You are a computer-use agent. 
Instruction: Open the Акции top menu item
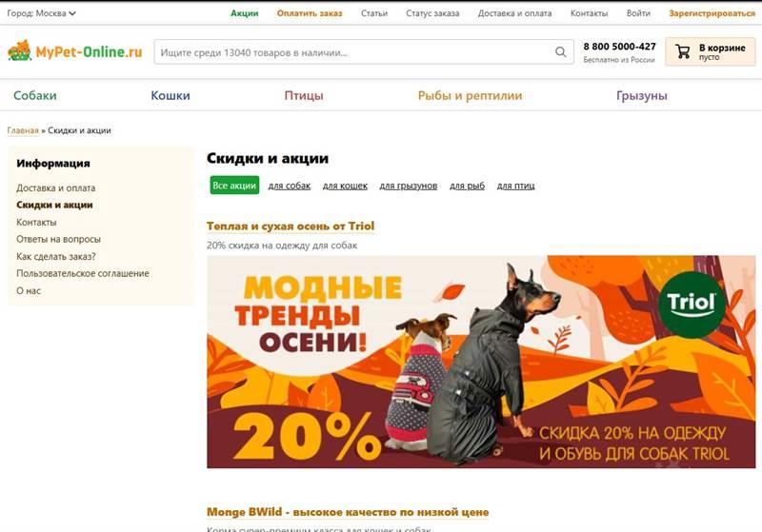tap(245, 13)
